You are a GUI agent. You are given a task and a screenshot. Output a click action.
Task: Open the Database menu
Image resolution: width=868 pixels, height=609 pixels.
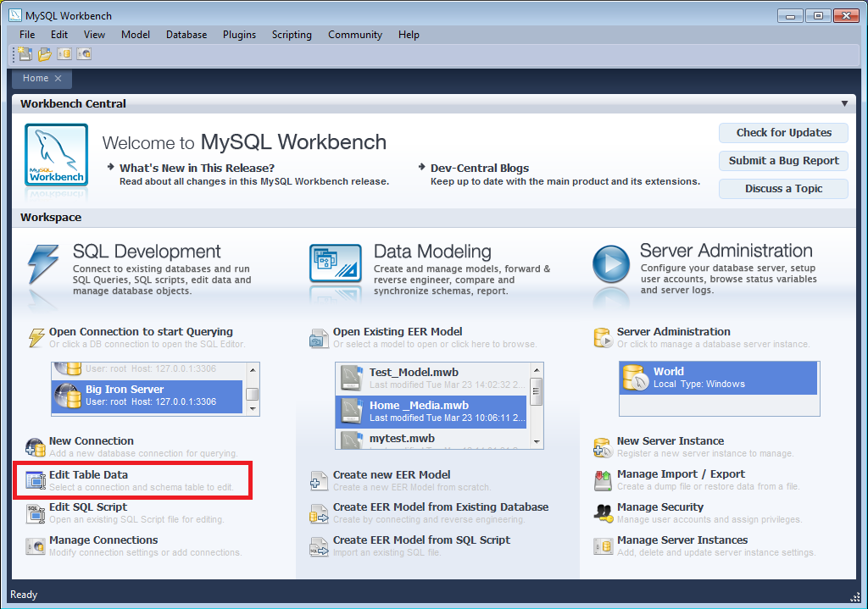[186, 35]
